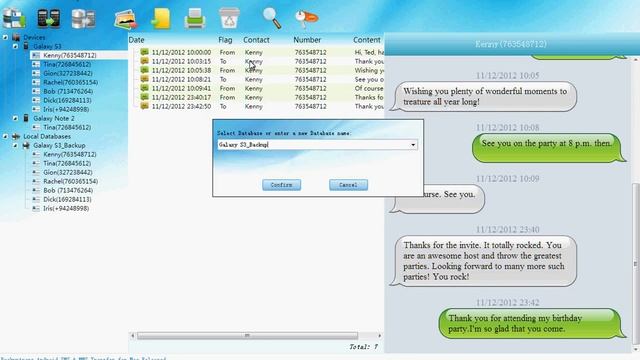Collapse the Galaxy S3 device node
This screenshot has width=640, height=360.
click(x=15, y=46)
